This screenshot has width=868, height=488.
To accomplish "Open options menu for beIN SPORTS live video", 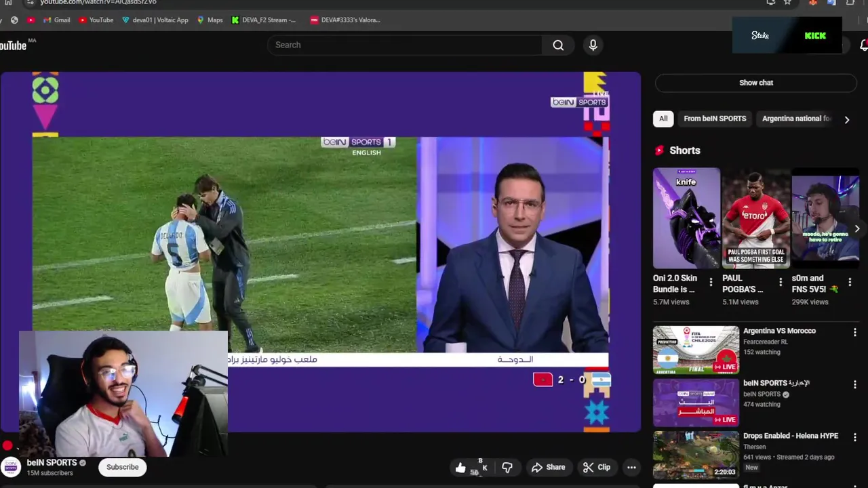I will 854,384.
